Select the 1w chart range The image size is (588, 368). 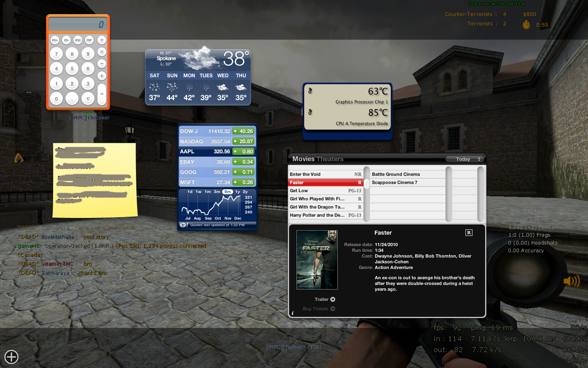point(198,192)
